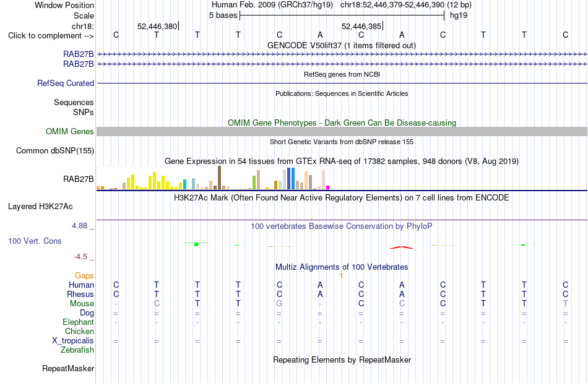Open 'Publications: Sequences in Scientific Articles' title
This screenshot has width=588, height=383.
[342, 93]
